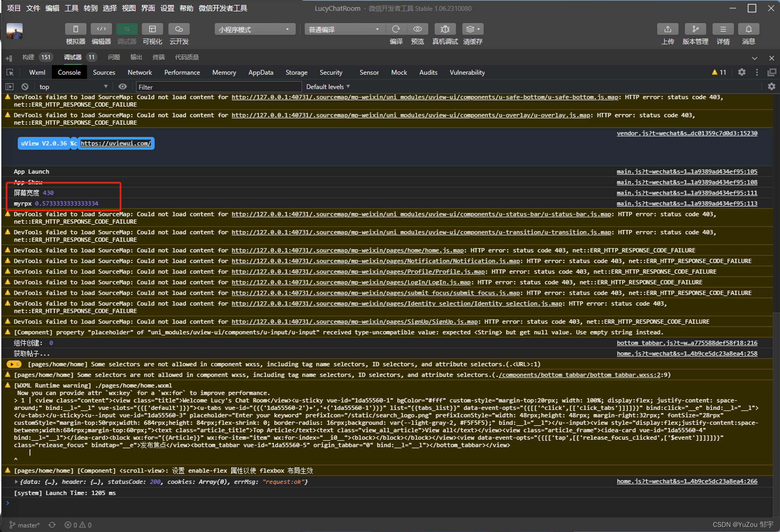Viewport: 780px width, 532px height.
Task: Toggle the simulator panel button
Action: click(x=76, y=29)
